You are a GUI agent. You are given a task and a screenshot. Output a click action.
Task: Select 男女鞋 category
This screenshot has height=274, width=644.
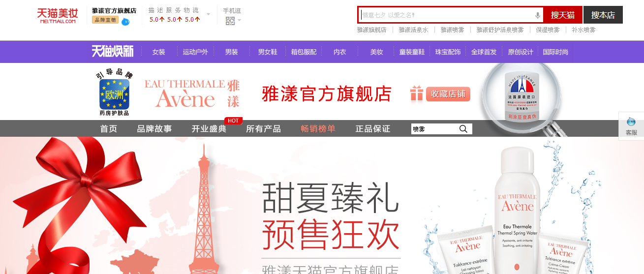click(268, 52)
